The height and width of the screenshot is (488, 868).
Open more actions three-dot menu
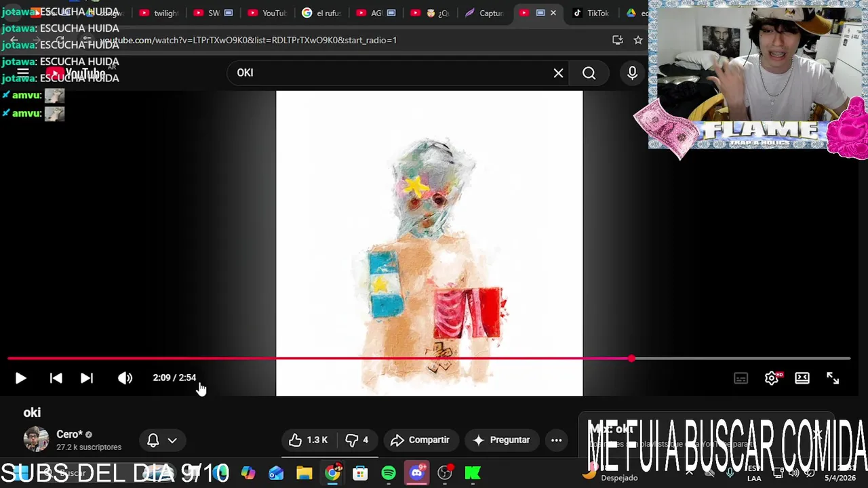point(556,440)
